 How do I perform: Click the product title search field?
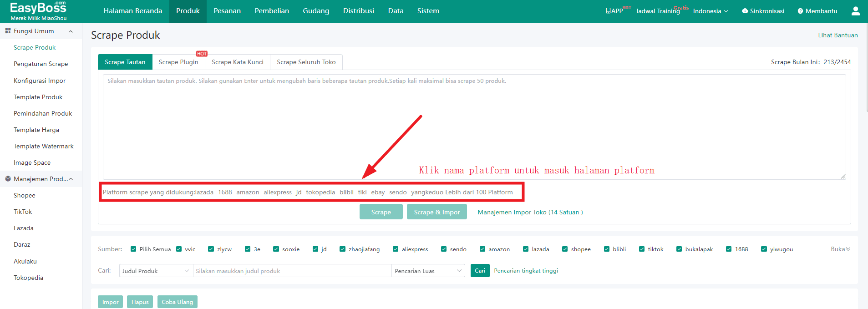pyautogui.click(x=292, y=271)
